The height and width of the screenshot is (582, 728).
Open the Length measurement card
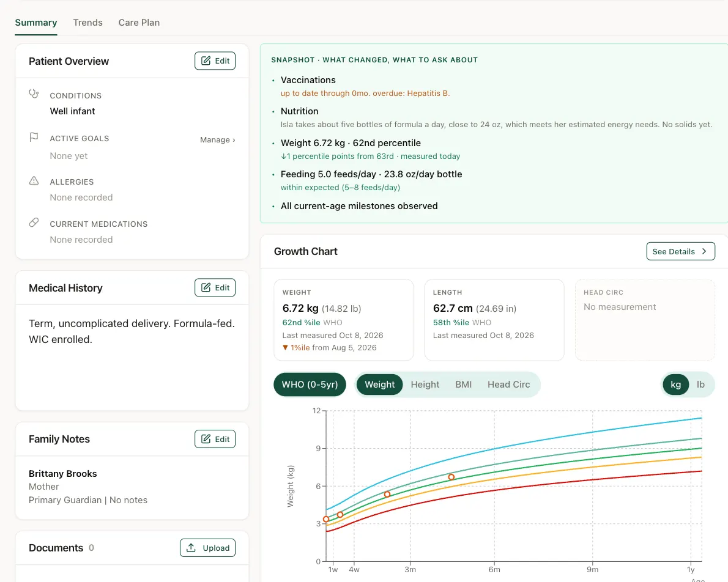pos(494,320)
